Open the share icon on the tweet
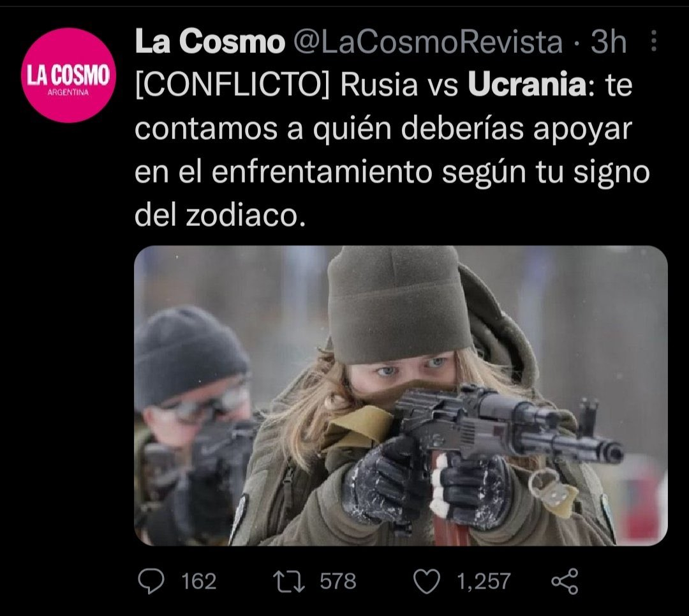Image resolution: width=689 pixels, height=616 pixels. coord(565,582)
